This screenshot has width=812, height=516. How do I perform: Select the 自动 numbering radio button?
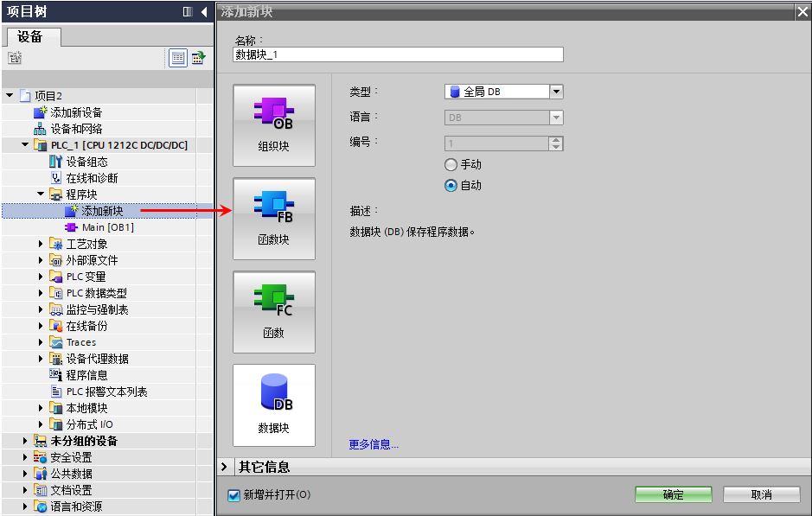click(451, 185)
